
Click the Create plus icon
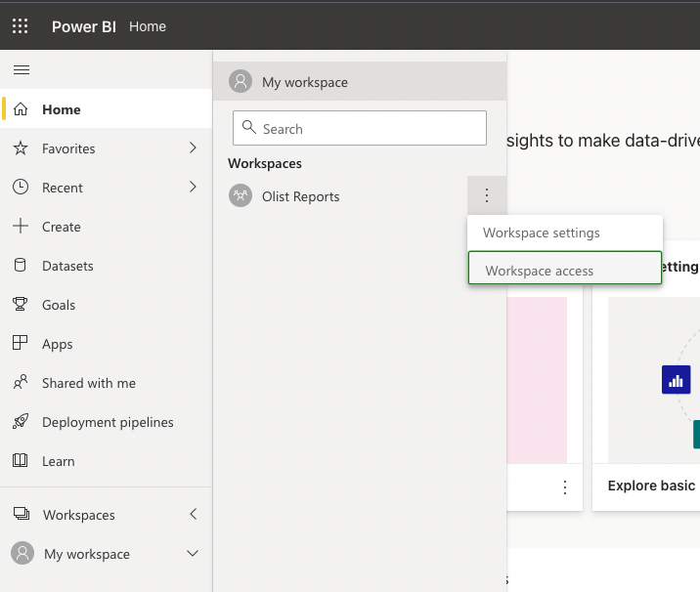coord(21,227)
